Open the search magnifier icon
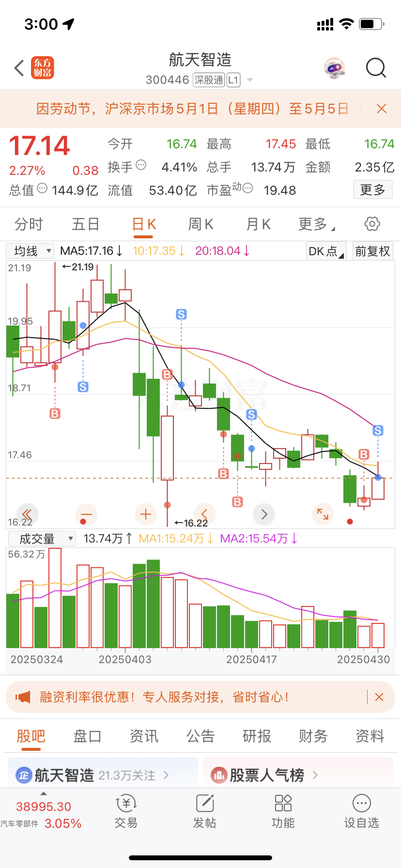401x868 pixels. coord(376,68)
